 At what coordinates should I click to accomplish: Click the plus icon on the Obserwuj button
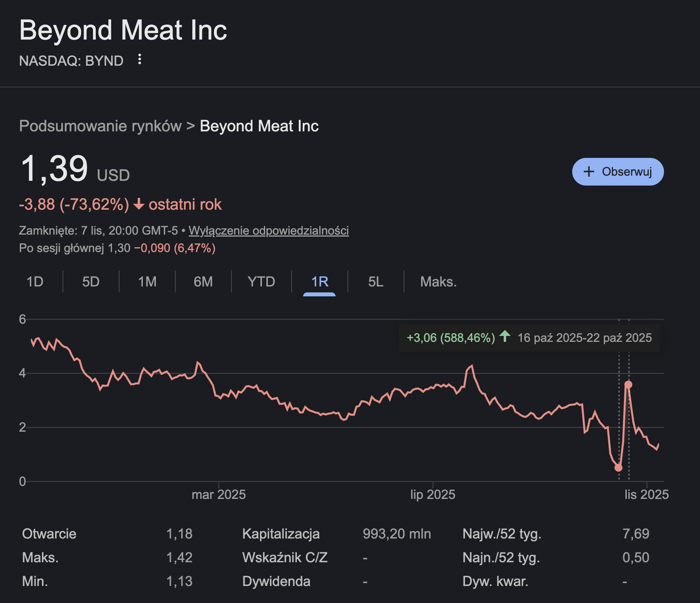(x=589, y=172)
